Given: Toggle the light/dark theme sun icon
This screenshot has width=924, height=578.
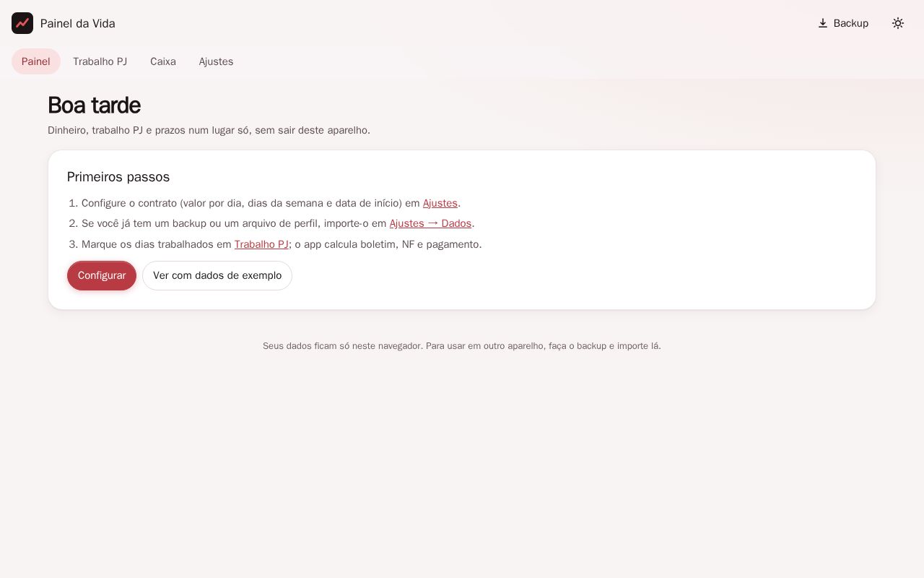Looking at the screenshot, I should (898, 23).
